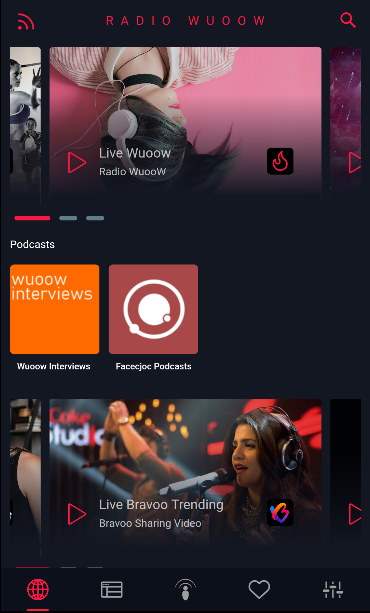Play the Live Wuoow station
The height and width of the screenshot is (613, 370).
77,162
